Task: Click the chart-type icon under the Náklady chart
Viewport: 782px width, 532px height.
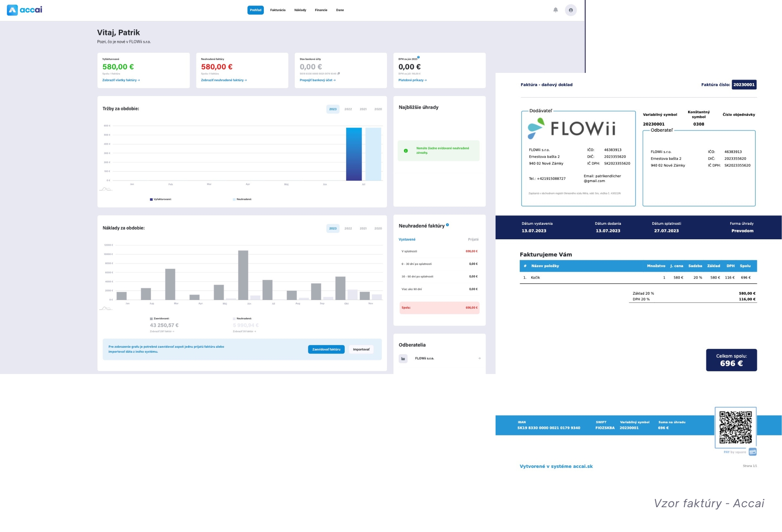Action: point(105,308)
